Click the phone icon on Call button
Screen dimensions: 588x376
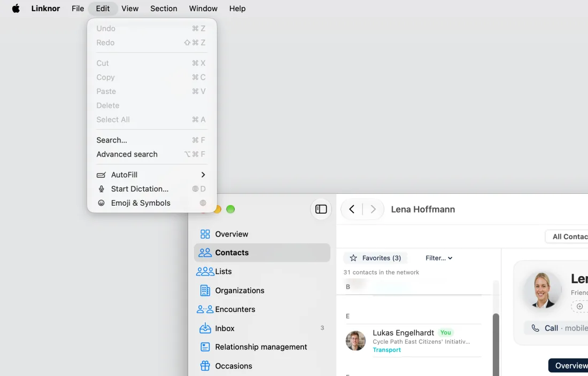[536, 328]
